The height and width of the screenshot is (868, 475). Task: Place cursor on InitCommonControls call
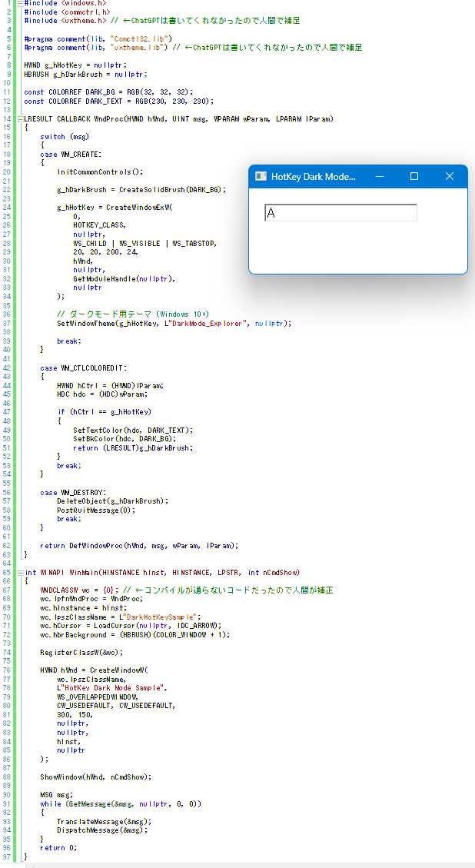tap(98, 172)
